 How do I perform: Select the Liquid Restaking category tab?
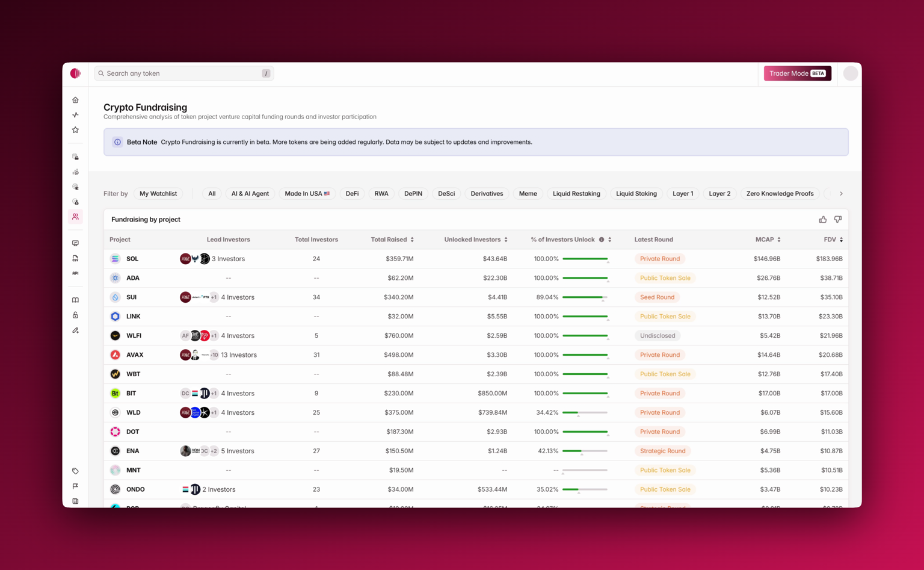pyautogui.click(x=576, y=194)
